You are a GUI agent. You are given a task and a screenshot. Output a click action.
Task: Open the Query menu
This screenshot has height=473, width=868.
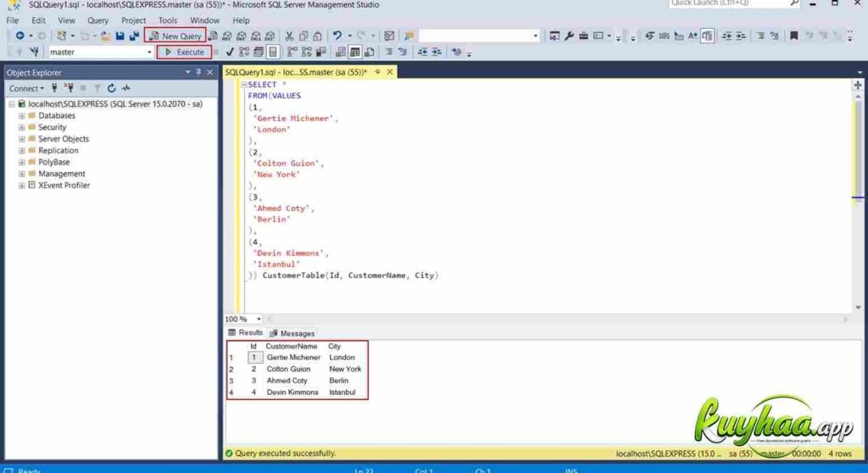click(98, 20)
